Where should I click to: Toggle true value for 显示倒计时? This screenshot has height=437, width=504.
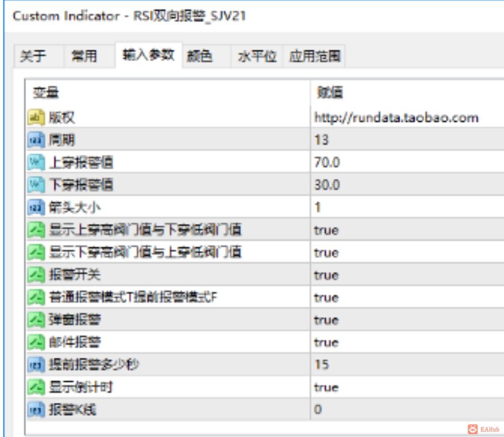[326, 387]
